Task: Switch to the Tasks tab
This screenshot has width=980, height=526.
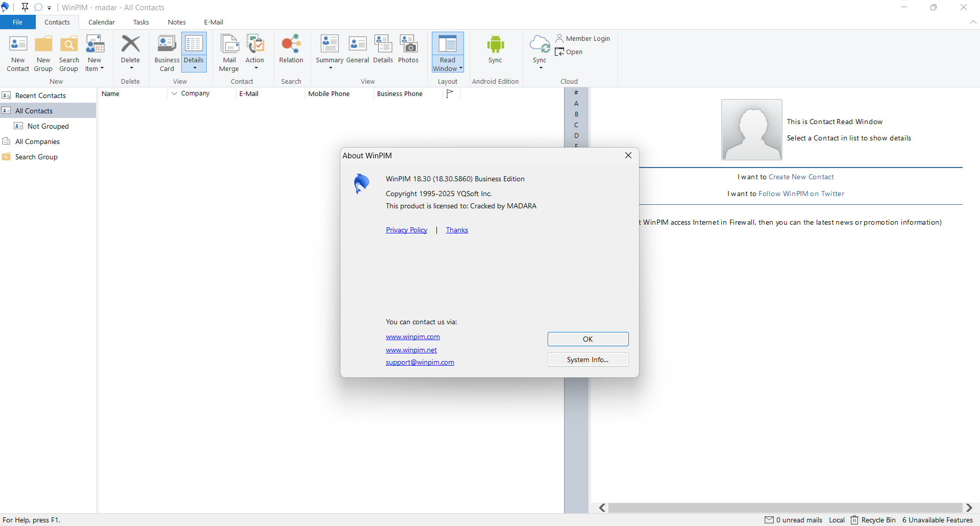Action: 141,22
